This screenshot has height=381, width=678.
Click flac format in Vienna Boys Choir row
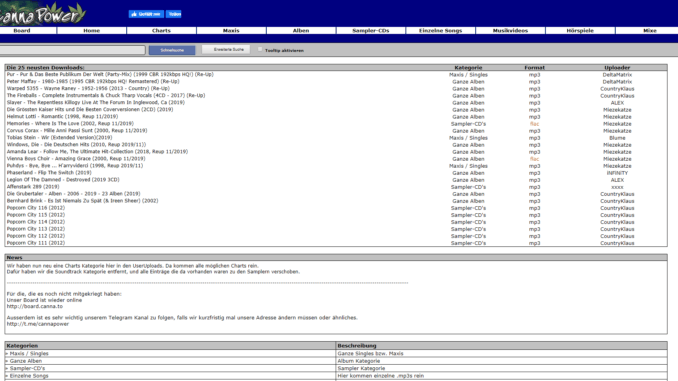tap(534, 159)
